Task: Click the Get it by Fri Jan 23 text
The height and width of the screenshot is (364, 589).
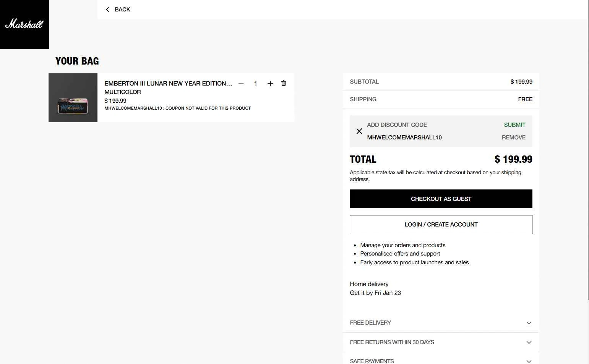Action: coord(375,293)
